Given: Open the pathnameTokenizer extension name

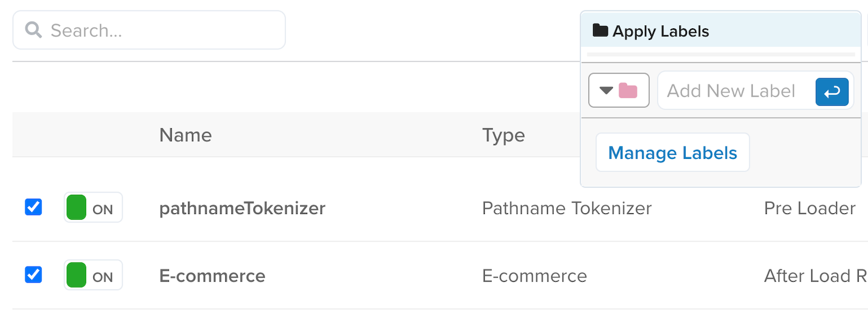Looking at the screenshot, I should click(242, 208).
